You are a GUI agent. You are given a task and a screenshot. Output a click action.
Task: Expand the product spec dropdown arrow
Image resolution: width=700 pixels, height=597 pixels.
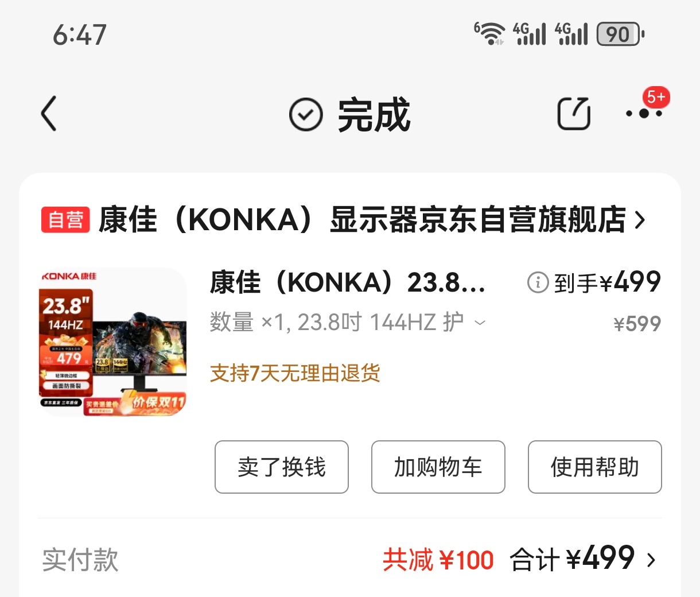(x=480, y=323)
